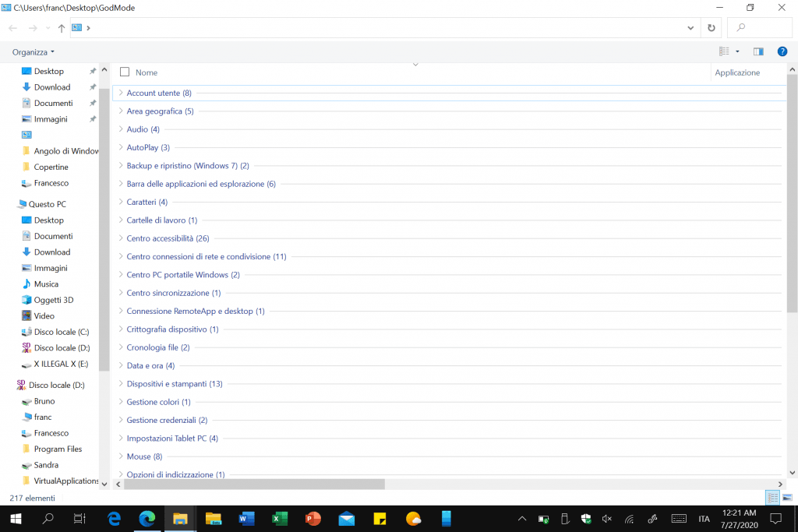Expand Dispositivi e stampanti group
The image size is (798, 532).
121,384
